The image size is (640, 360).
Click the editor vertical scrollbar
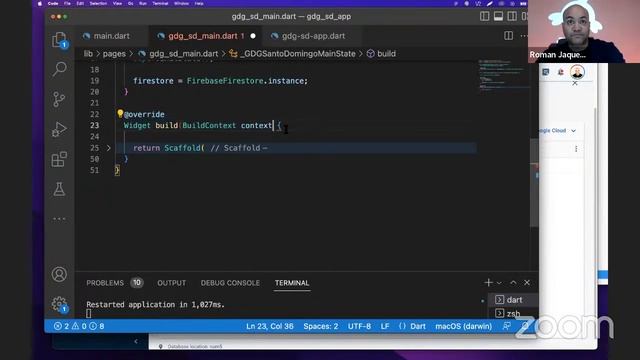pos(534,183)
